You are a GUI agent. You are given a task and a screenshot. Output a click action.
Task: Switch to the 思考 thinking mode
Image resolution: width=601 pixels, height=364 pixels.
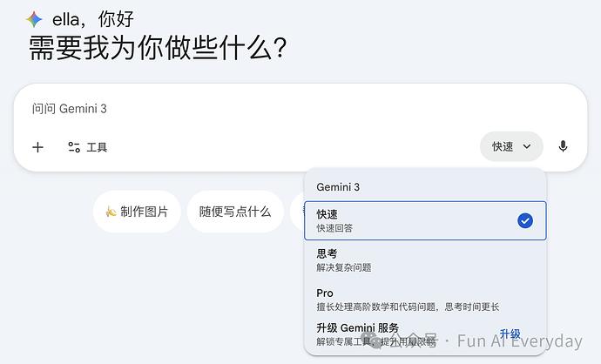click(x=409, y=260)
